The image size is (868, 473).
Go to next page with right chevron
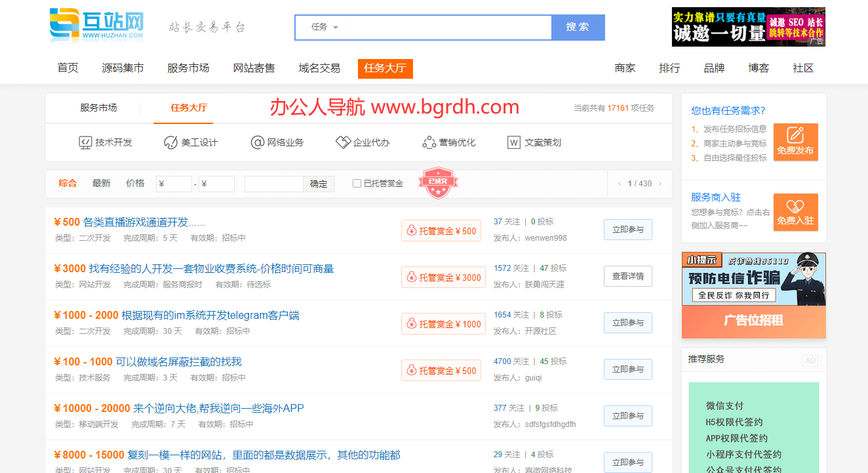pyautogui.click(x=660, y=184)
